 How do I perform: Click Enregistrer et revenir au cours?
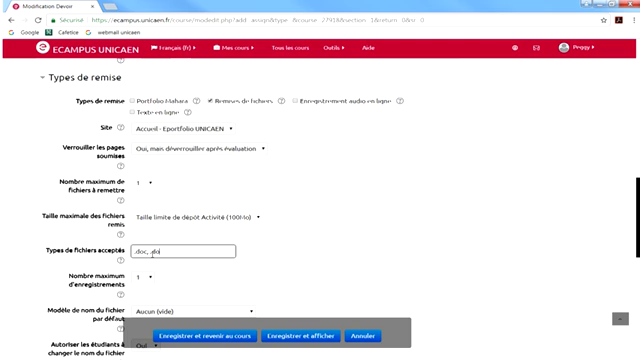click(205, 336)
